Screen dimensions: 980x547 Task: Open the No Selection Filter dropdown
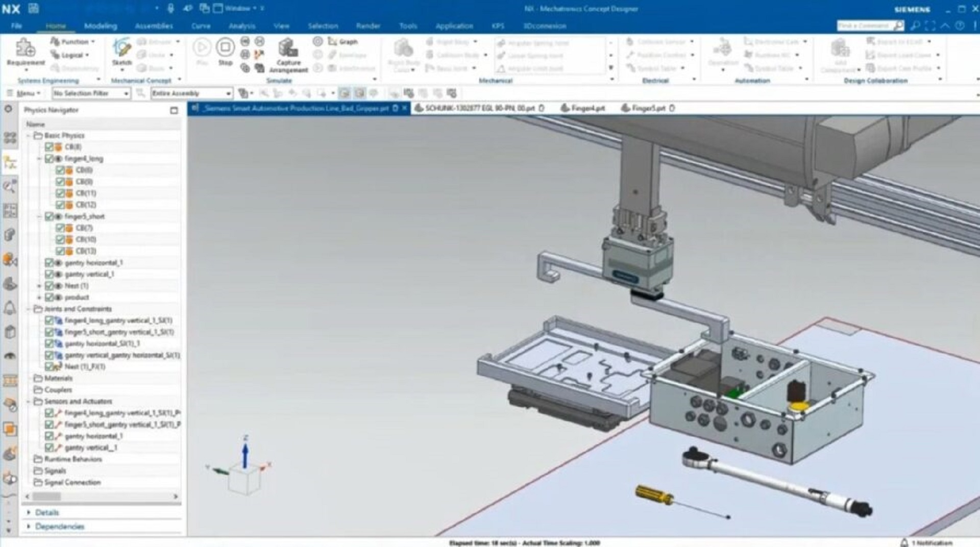point(91,93)
